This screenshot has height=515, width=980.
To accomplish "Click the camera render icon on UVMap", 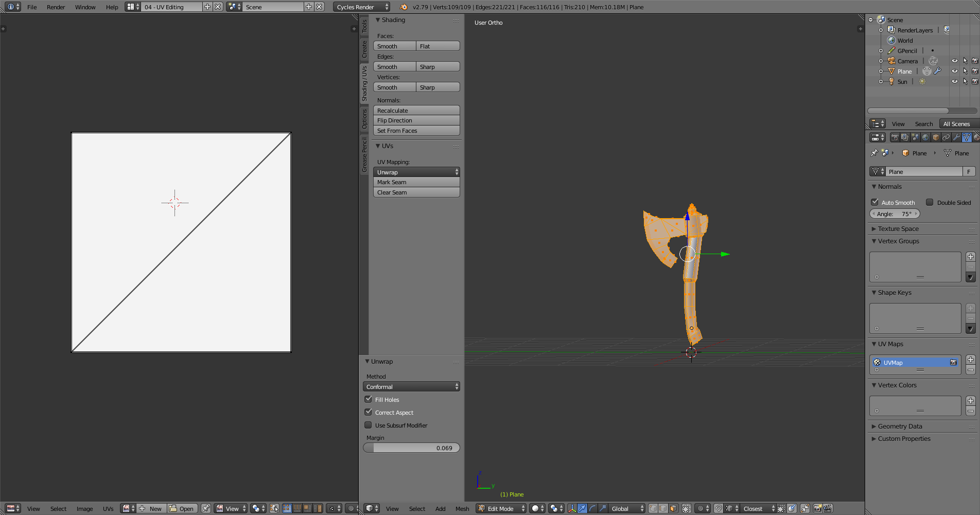I will tap(953, 362).
